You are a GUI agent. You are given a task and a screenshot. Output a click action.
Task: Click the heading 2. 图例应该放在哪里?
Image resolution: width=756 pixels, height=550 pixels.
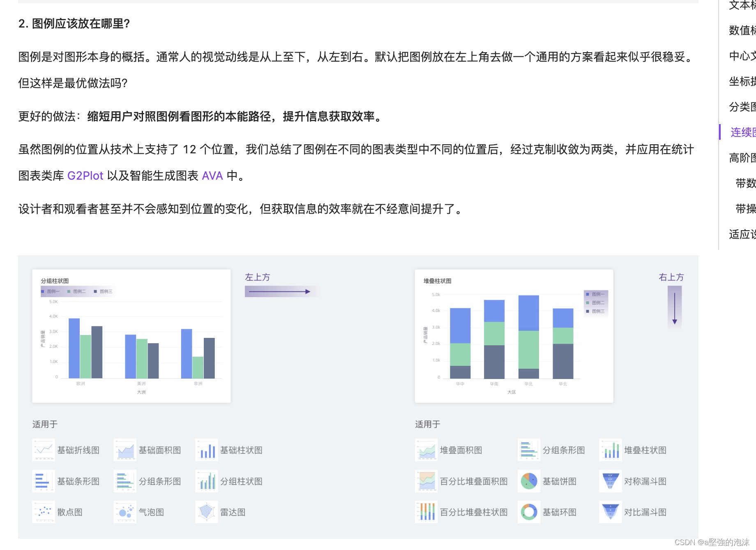click(x=74, y=24)
